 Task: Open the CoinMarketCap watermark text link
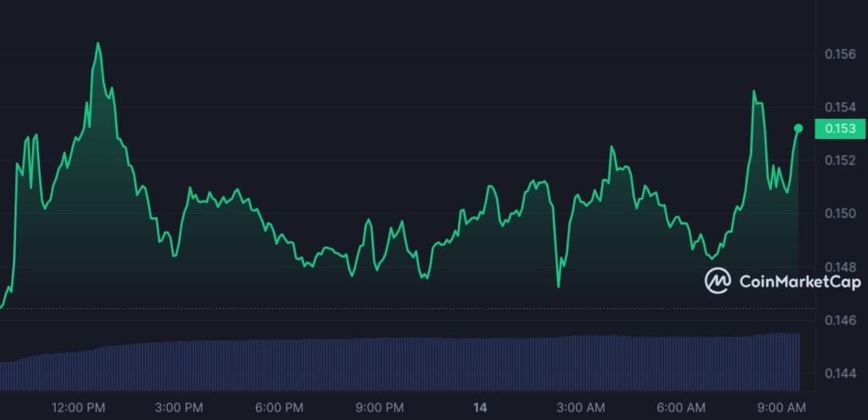[799, 282]
